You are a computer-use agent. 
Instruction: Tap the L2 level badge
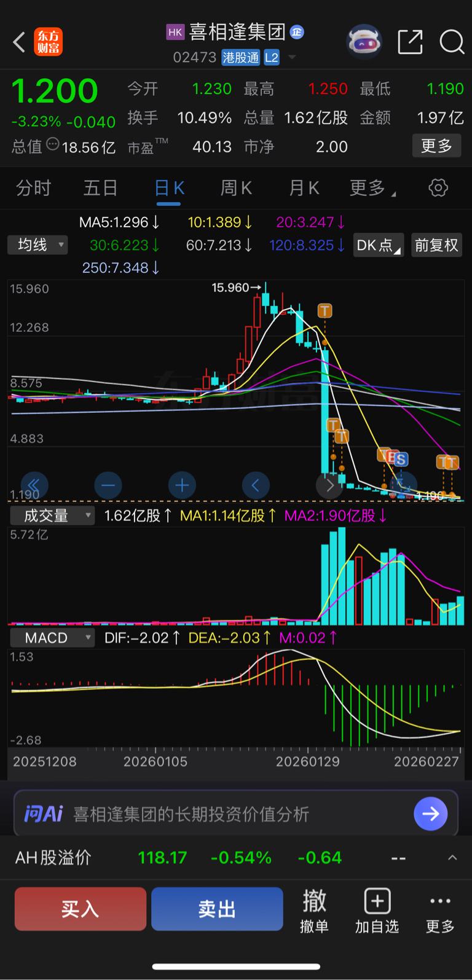pyautogui.click(x=272, y=58)
